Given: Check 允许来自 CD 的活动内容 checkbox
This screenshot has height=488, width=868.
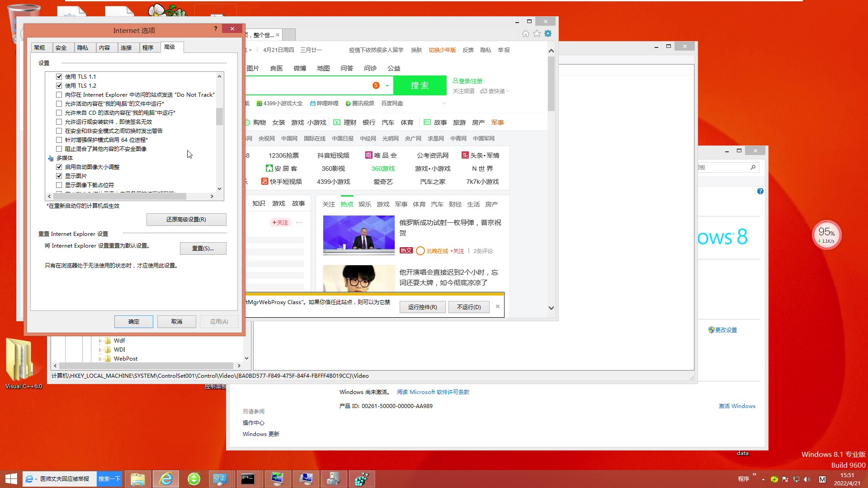Looking at the screenshot, I should point(59,113).
